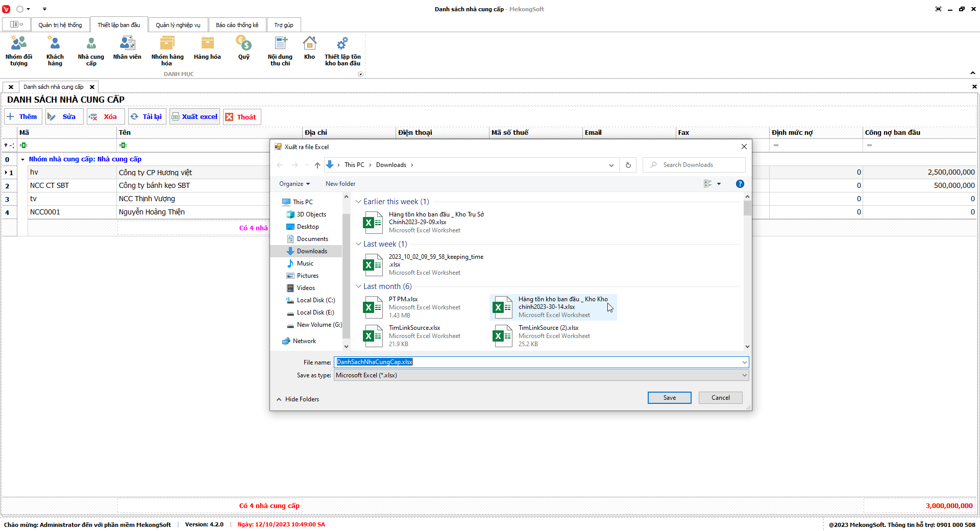Switch to Quản lý nghiệp vụ tab

coord(178,25)
